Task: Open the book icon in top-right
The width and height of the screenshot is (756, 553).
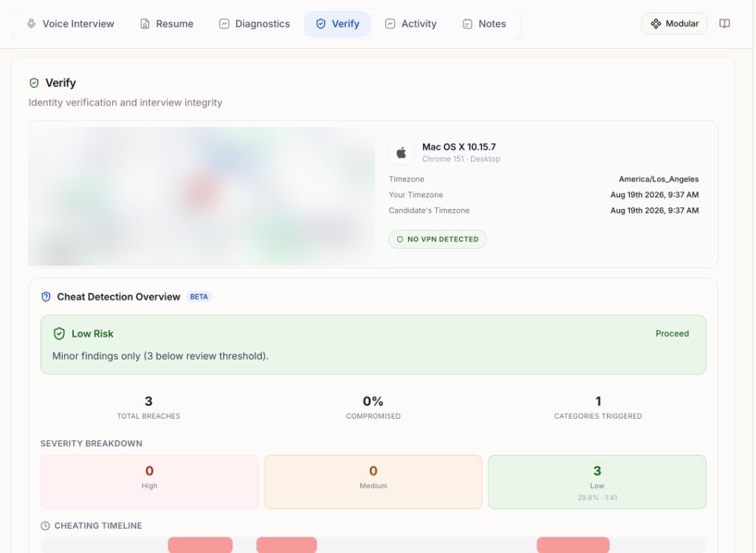Action: click(724, 24)
